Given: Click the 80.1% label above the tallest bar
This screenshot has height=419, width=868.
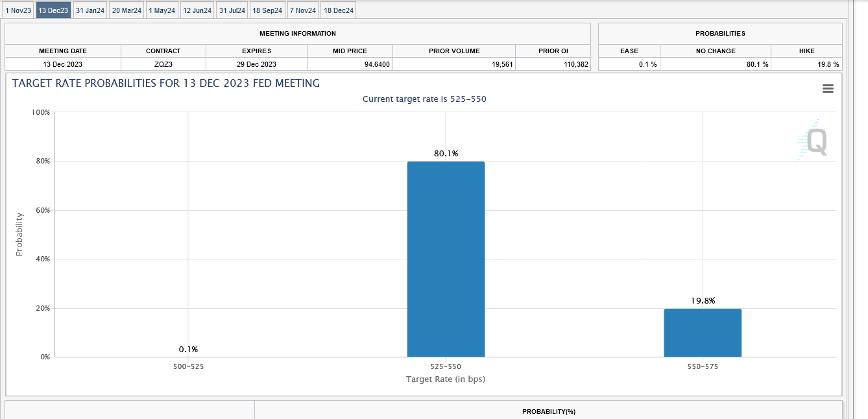Looking at the screenshot, I should click(446, 154).
